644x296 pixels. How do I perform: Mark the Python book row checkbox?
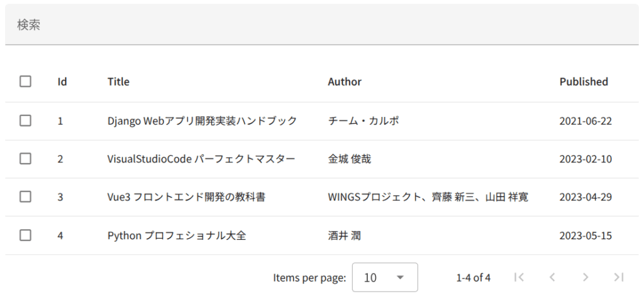[25, 236]
